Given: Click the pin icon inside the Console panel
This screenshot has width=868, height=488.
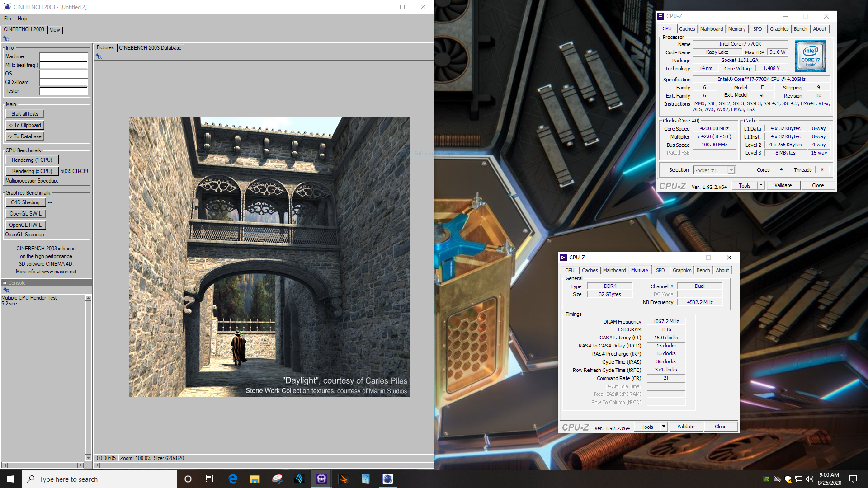Looking at the screenshot, I should tap(6, 290).
